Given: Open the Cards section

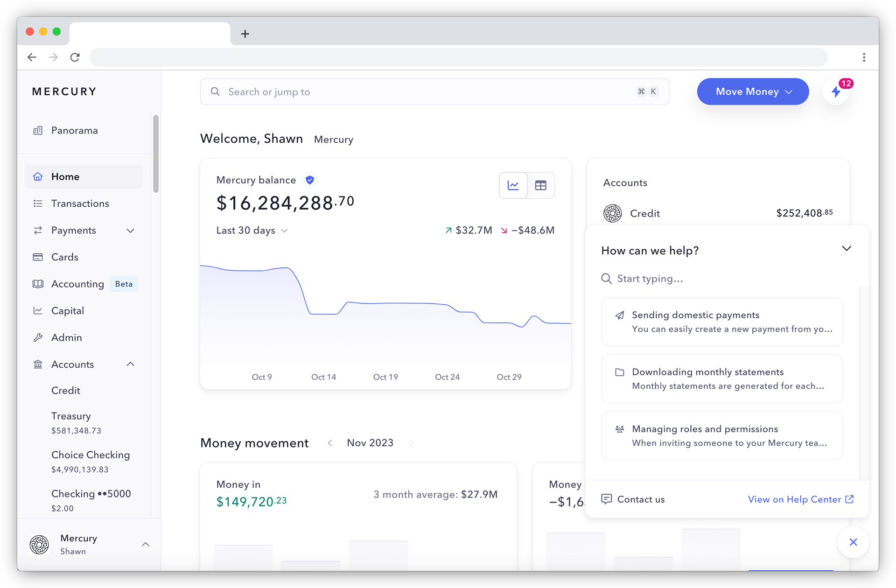Looking at the screenshot, I should [64, 257].
